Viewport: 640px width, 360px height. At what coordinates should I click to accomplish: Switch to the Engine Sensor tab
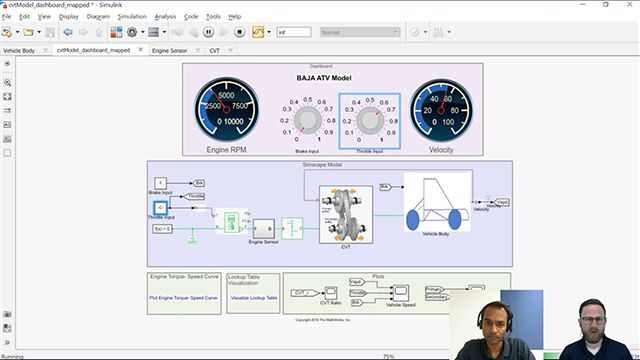pos(169,50)
